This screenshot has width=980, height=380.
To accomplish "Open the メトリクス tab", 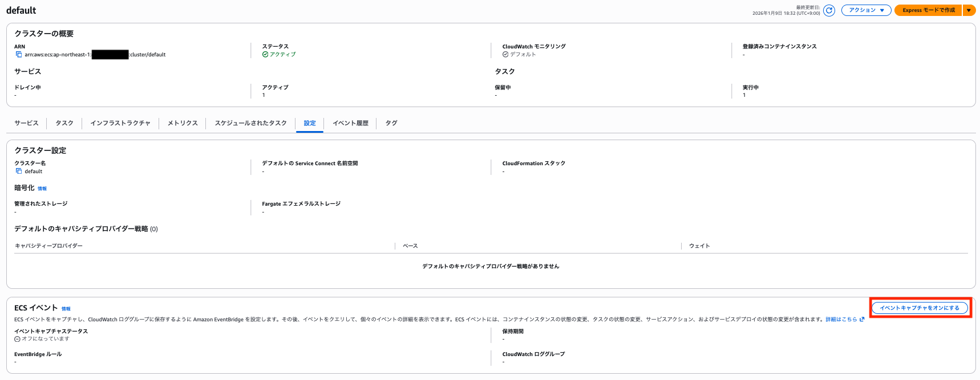I will pos(183,123).
